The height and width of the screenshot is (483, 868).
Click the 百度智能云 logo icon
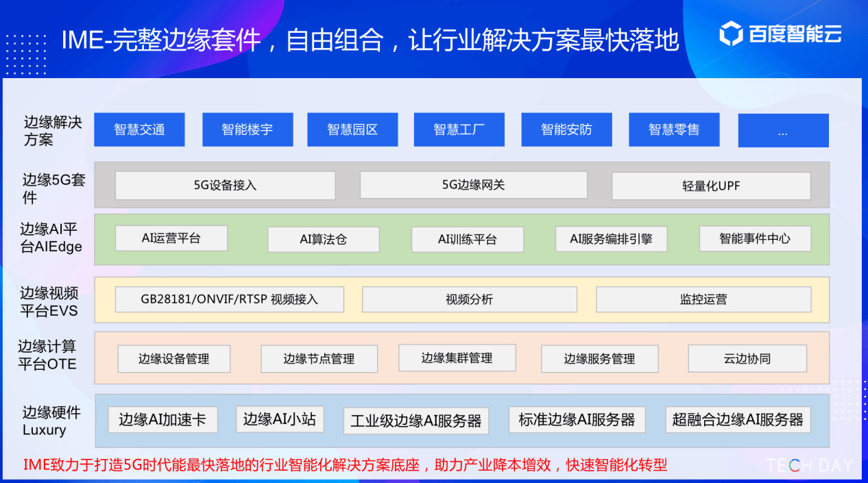[x=731, y=34]
